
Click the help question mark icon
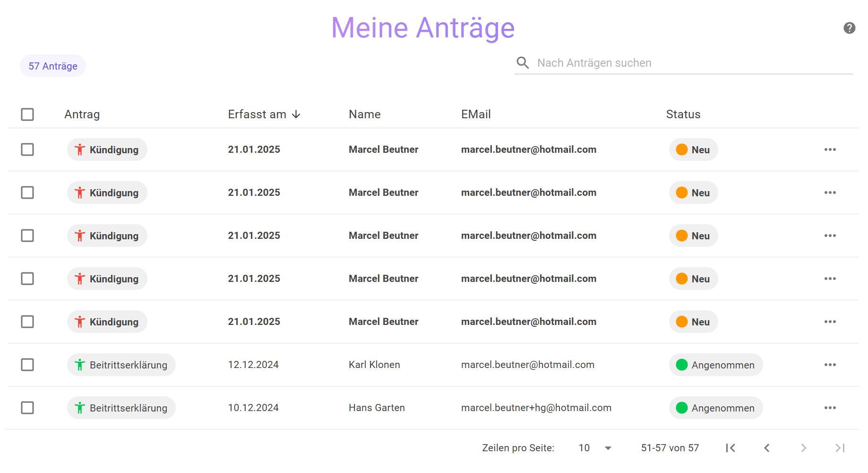(849, 28)
